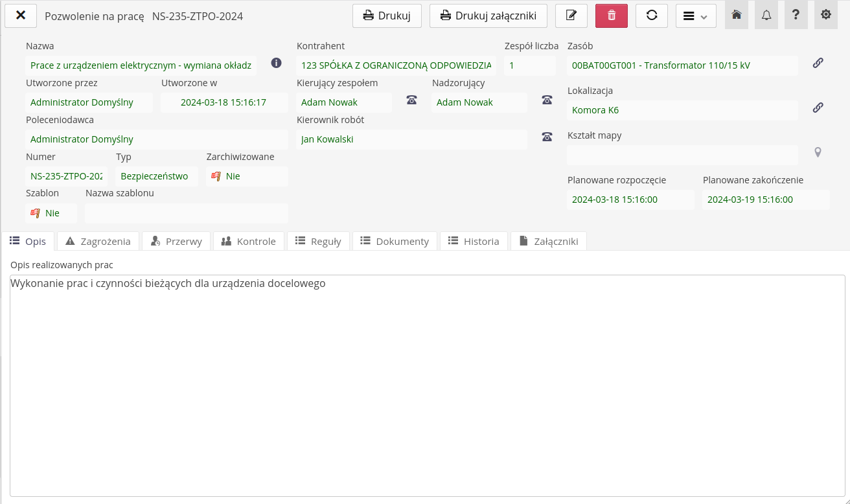Open the home icon in toolbar

tap(736, 16)
